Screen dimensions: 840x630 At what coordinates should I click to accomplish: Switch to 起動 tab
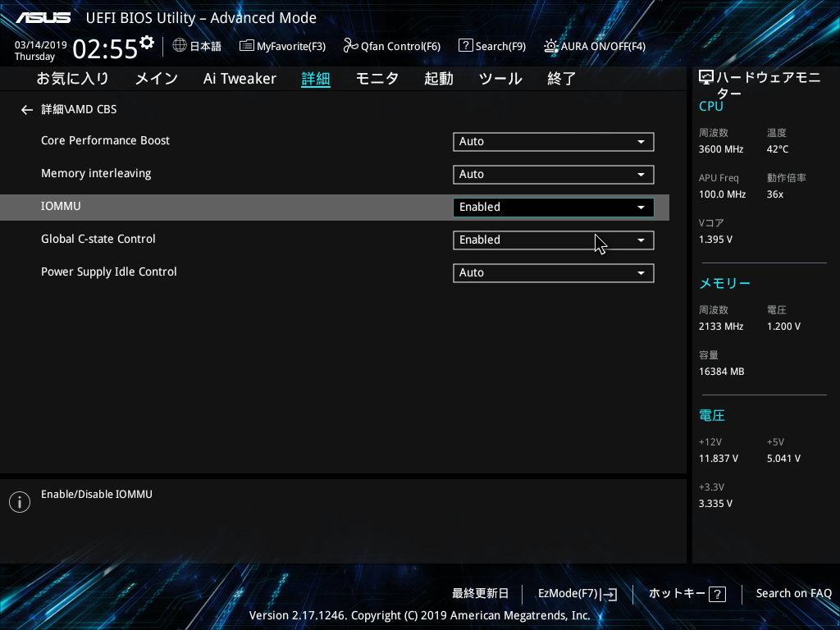[439, 79]
